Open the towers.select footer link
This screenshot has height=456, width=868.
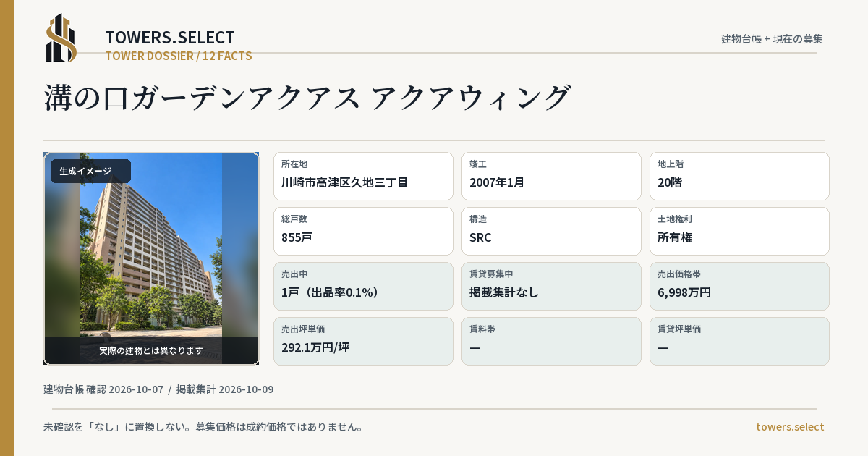(790, 427)
